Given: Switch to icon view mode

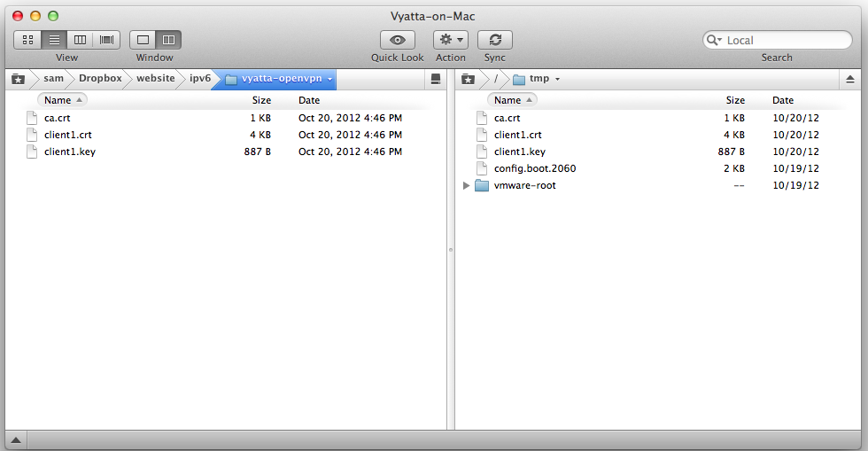Looking at the screenshot, I should click(27, 40).
